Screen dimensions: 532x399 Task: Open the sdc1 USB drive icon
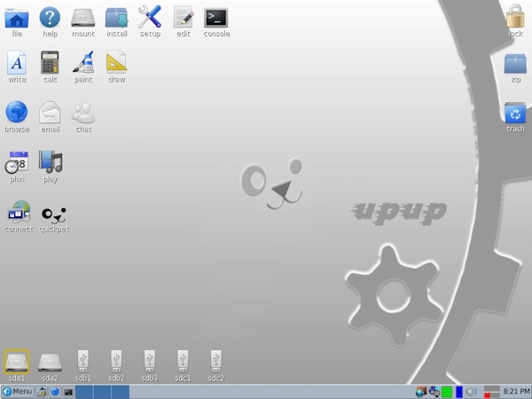183,362
